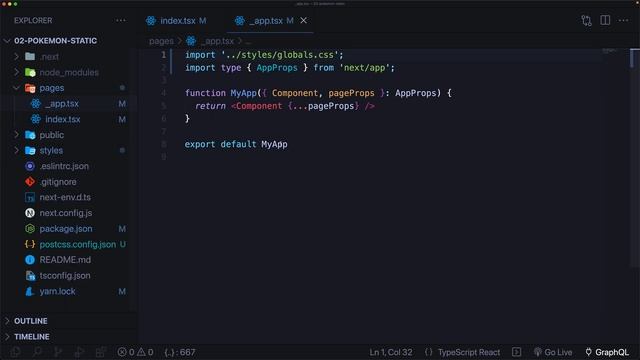The image size is (640, 360).
Task: Open next.config.js file
Action: (x=66, y=213)
